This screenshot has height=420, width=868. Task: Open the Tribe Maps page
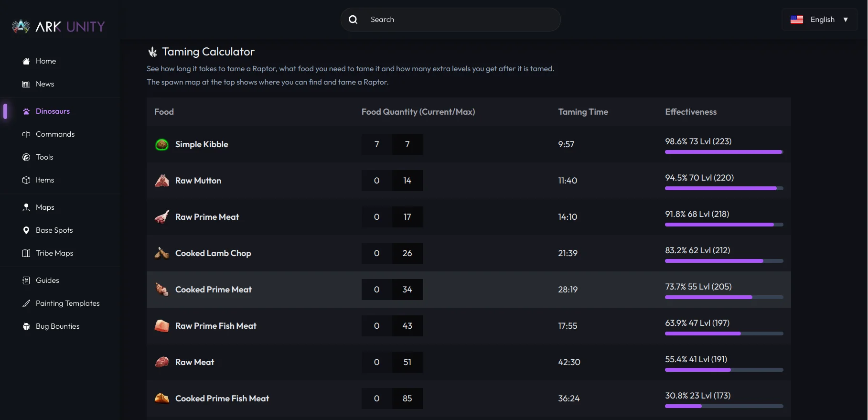click(54, 253)
